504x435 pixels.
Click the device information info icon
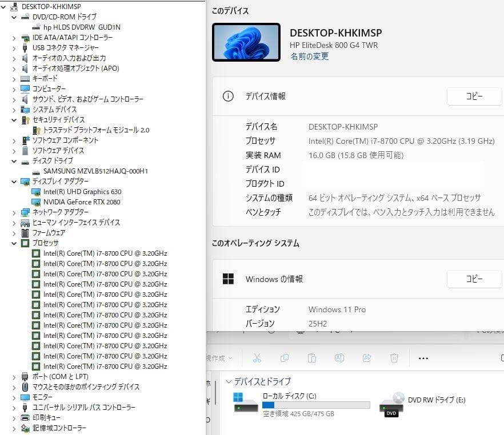pyautogui.click(x=228, y=96)
